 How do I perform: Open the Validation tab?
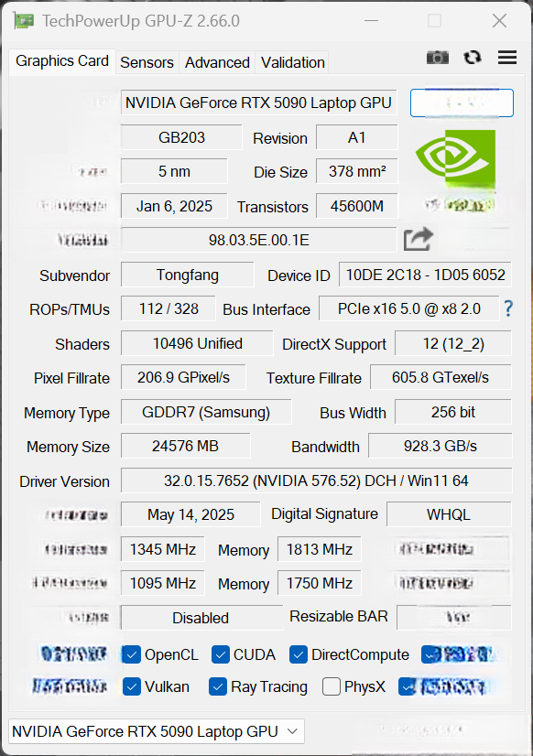[x=293, y=62]
